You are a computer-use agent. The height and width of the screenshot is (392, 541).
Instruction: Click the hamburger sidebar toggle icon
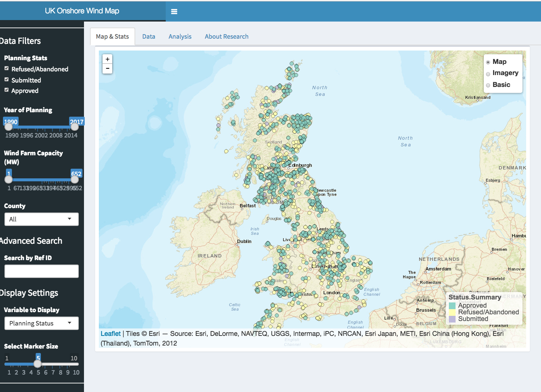point(174,12)
